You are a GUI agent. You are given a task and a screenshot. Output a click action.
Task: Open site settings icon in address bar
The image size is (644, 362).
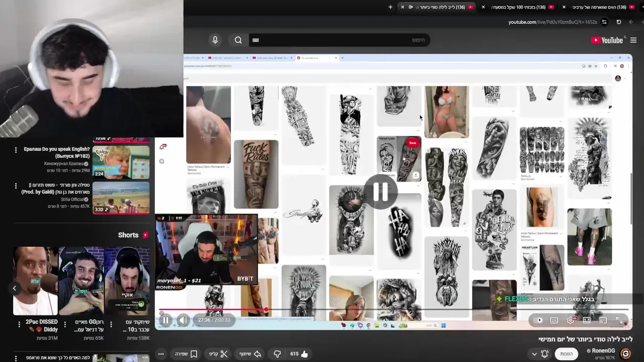coord(604,22)
